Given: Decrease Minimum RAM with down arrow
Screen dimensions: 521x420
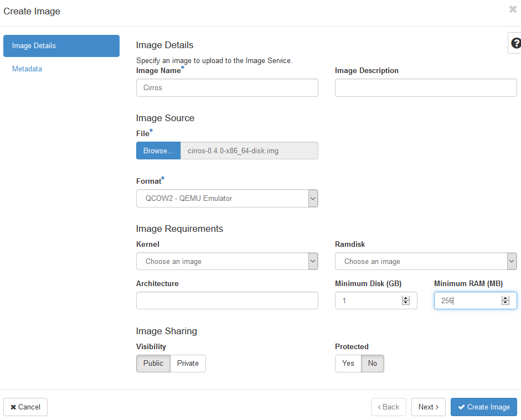Looking at the screenshot, I should click(x=505, y=303).
